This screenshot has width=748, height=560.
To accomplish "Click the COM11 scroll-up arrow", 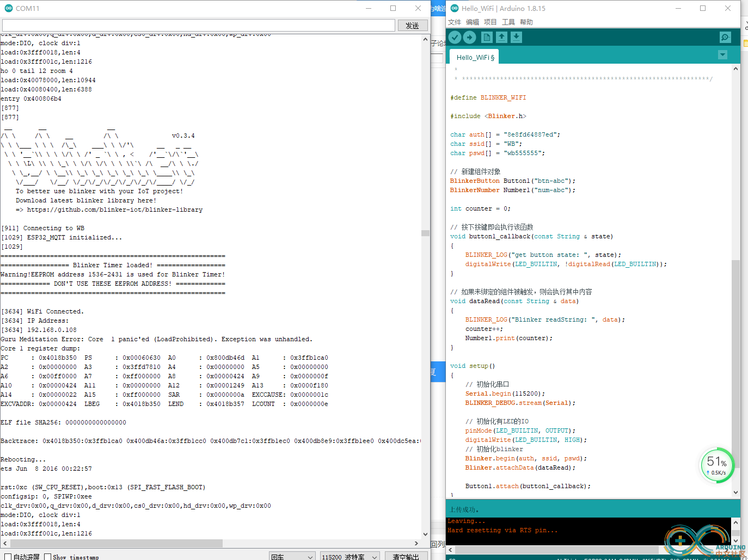I will tap(426, 39).
